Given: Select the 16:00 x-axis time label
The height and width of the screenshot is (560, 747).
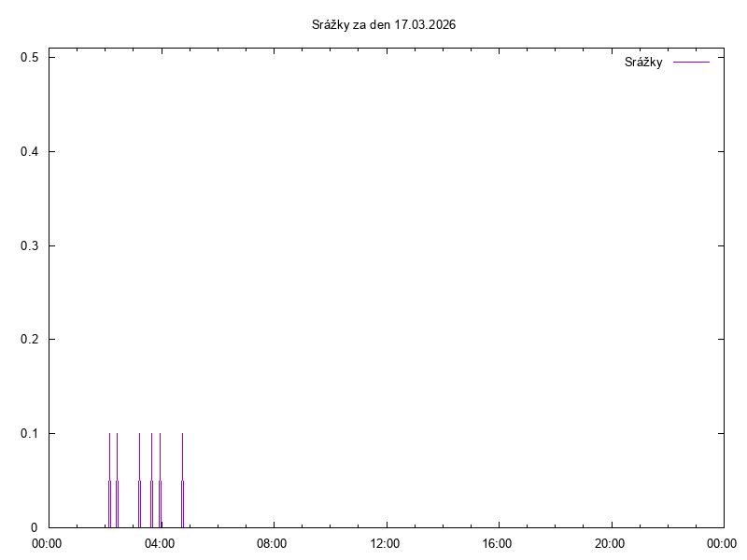Looking at the screenshot, I should 498,542.
